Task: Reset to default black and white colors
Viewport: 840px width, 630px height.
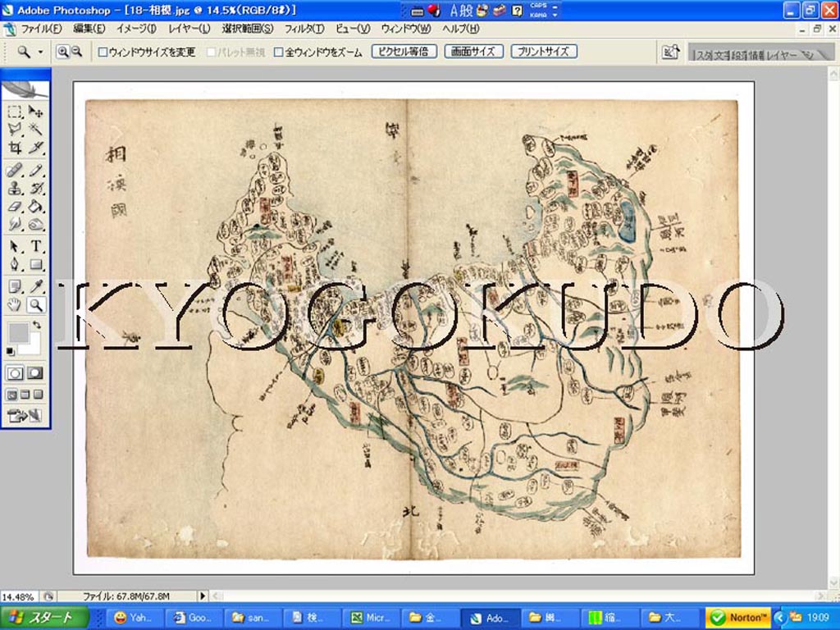Action: coord(10,351)
